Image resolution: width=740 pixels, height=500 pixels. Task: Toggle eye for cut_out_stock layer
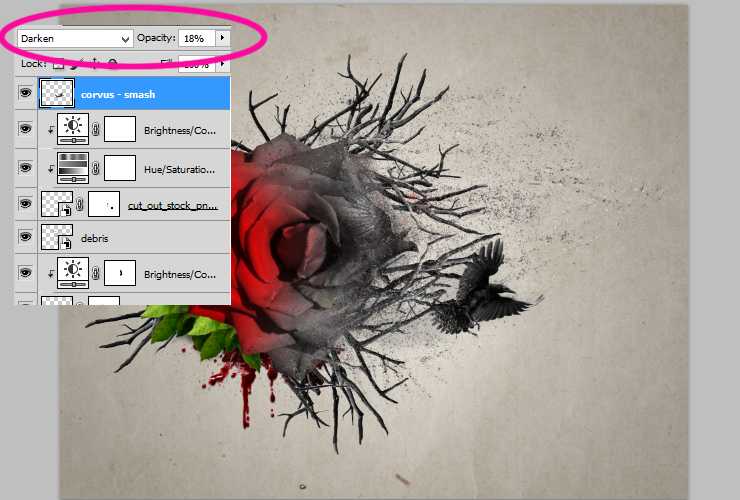pyautogui.click(x=25, y=203)
